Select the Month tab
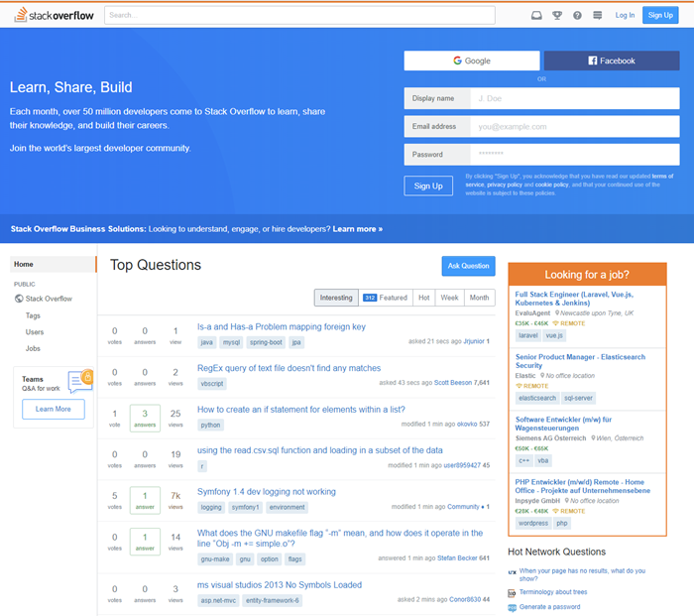The height and width of the screenshot is (616, 694). coord(479,298)
